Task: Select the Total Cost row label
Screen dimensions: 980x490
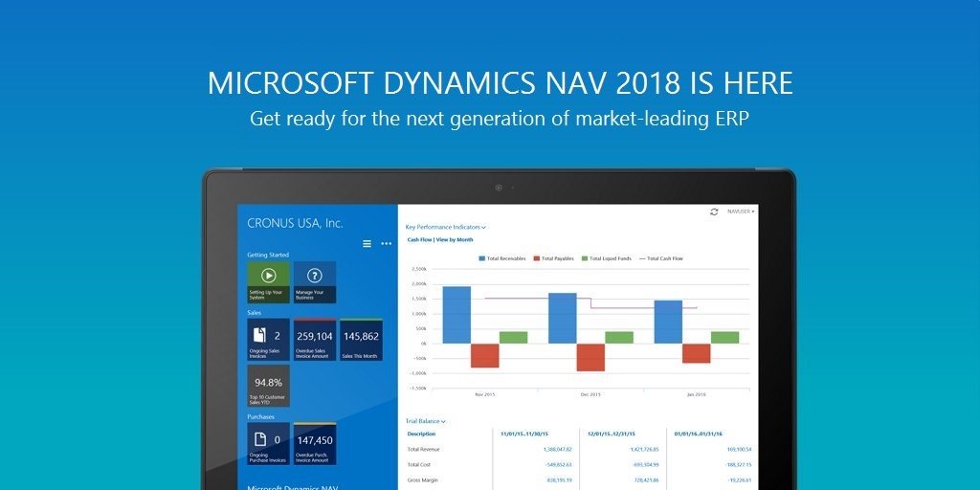Action: 419,465
